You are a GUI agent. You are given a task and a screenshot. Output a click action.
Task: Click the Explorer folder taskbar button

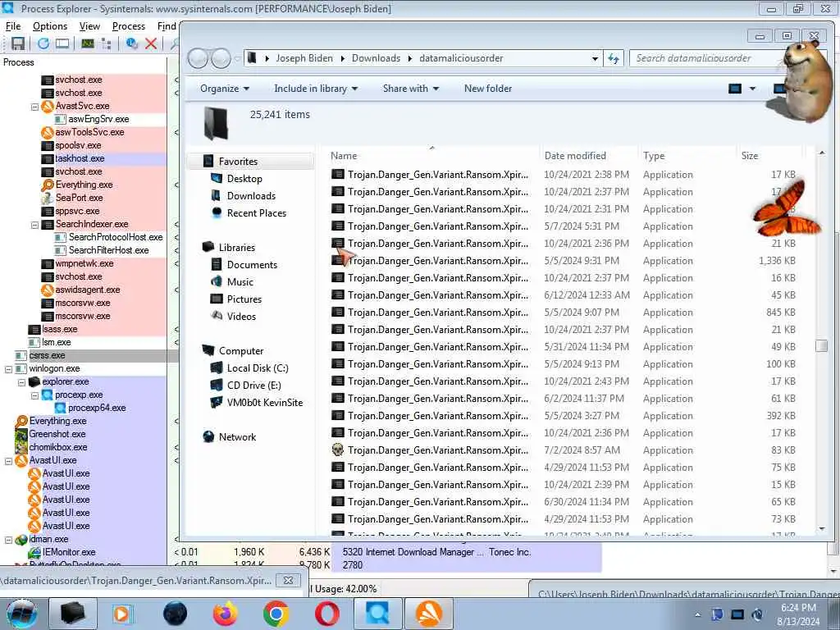point(73,614)
